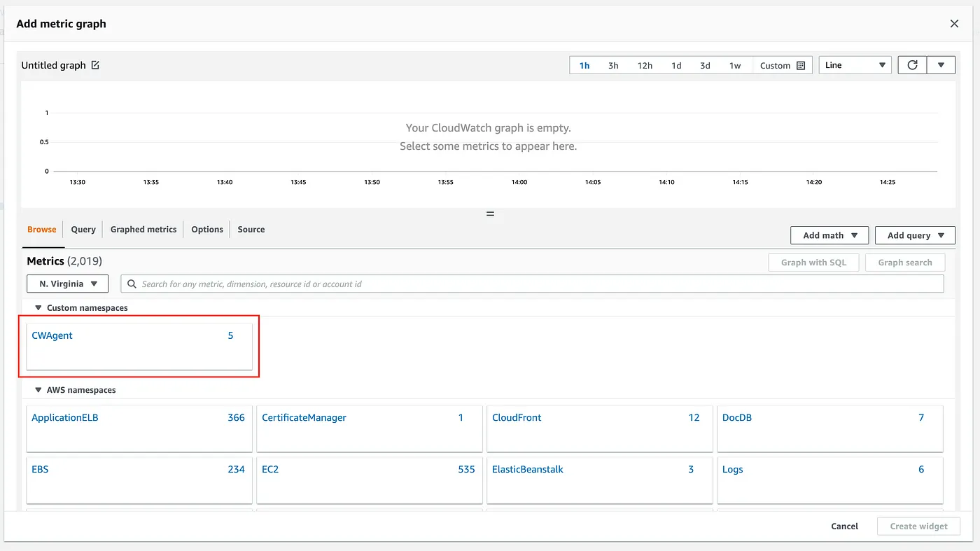980x551 pixels.
Task: Grab the panel divider handle below the graph
Action: click(490, 214)
